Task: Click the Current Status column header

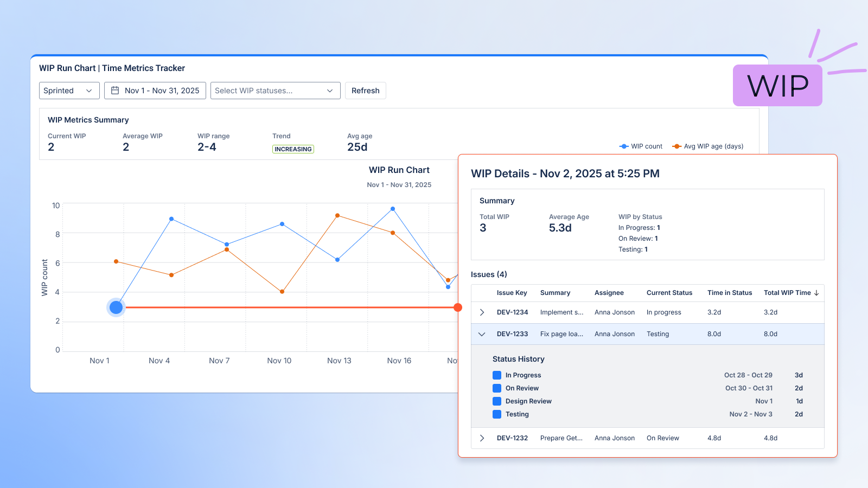Action: point(669,293)
